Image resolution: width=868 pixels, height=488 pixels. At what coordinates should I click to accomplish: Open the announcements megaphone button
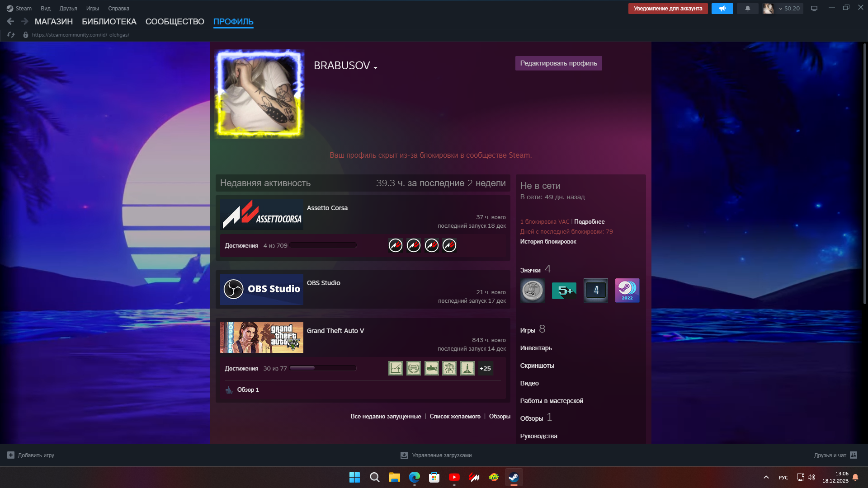[x=722, y=9]
